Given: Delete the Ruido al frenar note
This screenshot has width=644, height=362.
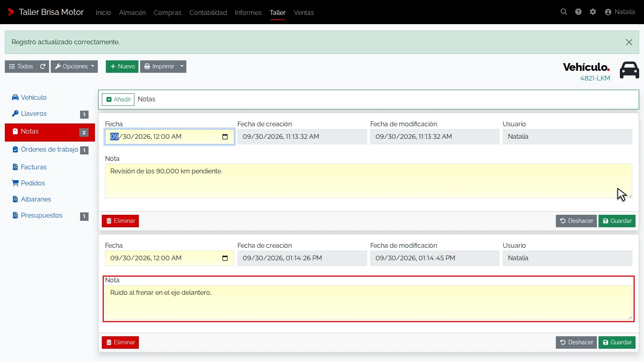Looking at the screenshot, I should [x=120, y=342].
